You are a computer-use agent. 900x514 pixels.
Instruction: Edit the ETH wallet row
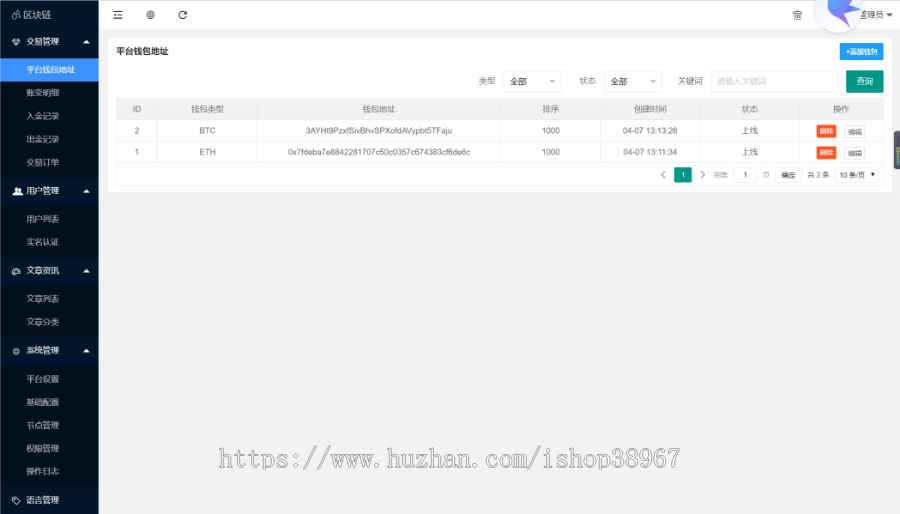pos(855,153)
